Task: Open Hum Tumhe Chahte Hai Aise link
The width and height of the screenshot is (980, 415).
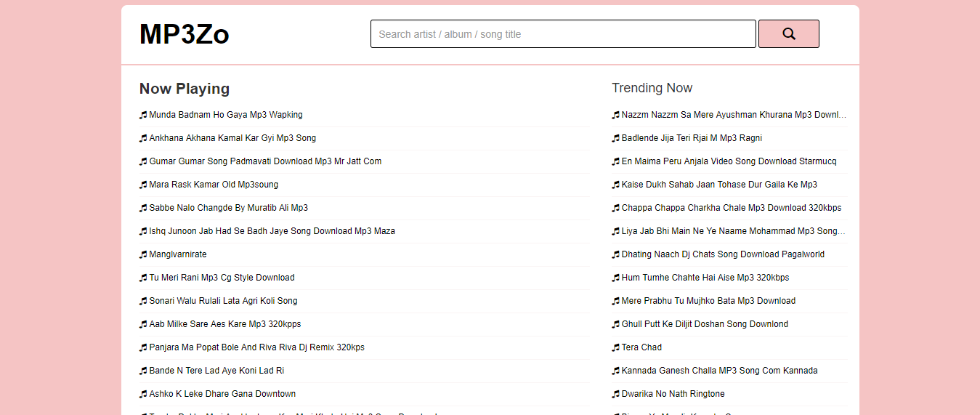Action: 705,278
